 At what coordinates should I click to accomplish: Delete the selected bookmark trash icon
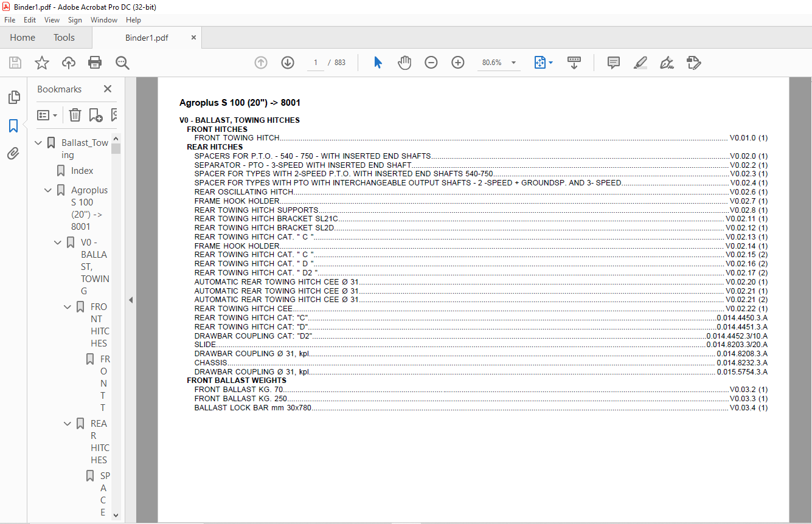pos(75,115)
